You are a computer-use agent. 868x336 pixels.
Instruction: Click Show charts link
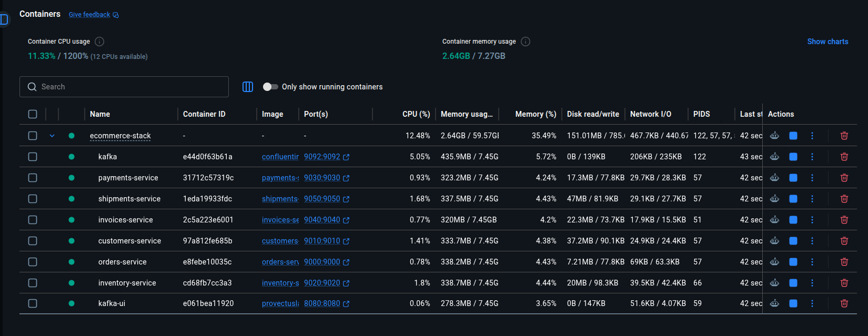827,42
